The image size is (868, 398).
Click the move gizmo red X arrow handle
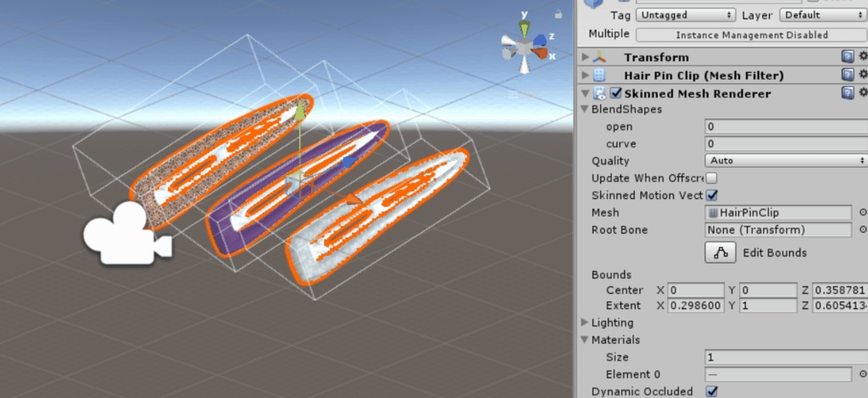(x=353, y=200)
